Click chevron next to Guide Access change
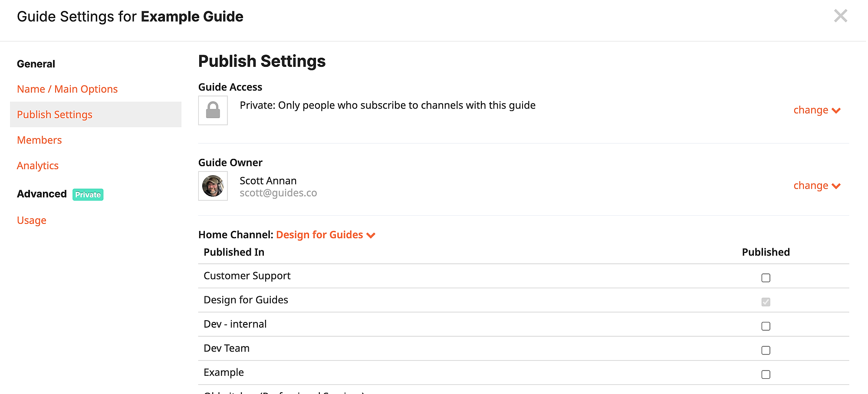The height and width of the screenshot is (394, 868). click(836, 111)
